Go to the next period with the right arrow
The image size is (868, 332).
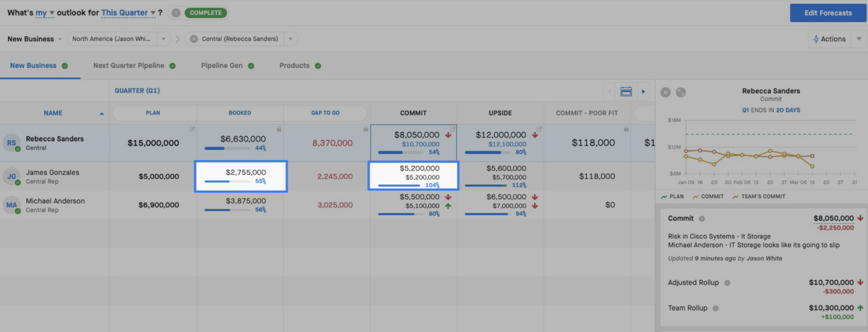point(643,91)
